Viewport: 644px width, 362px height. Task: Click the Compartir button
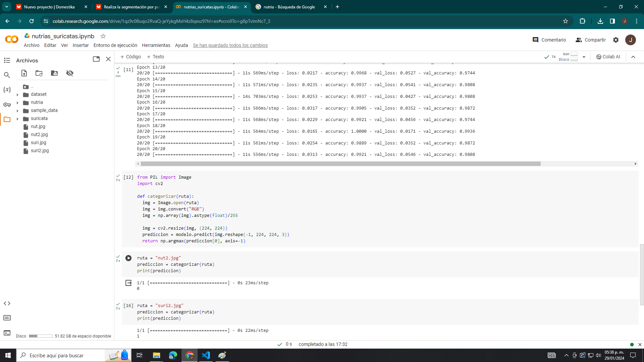pos(591,40)
